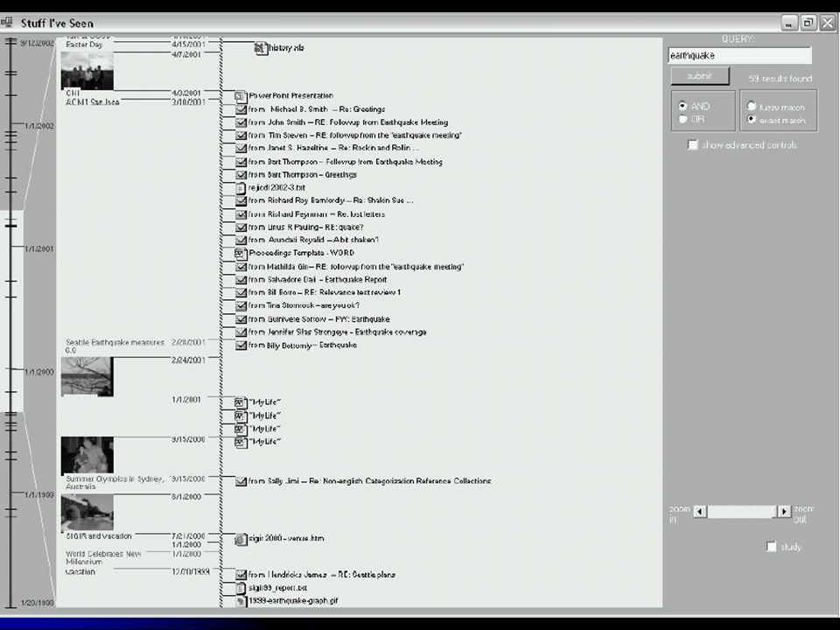The image size is (840, 630).
Task: Open the first "My Life" document icon
Action: pos(241,402)
